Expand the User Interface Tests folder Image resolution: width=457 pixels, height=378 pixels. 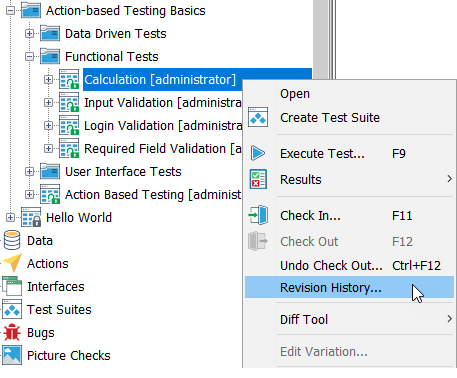point(29,172)
